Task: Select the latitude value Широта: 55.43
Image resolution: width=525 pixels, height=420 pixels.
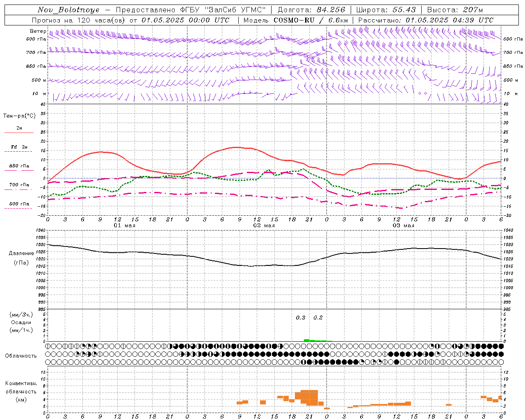Action: [x=386, y=10]
